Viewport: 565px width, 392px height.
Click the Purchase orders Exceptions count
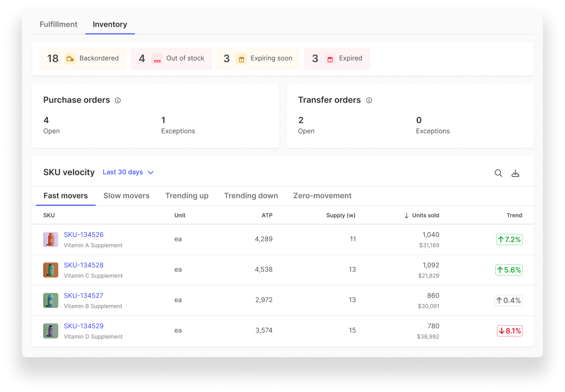[x=164, y=120]
